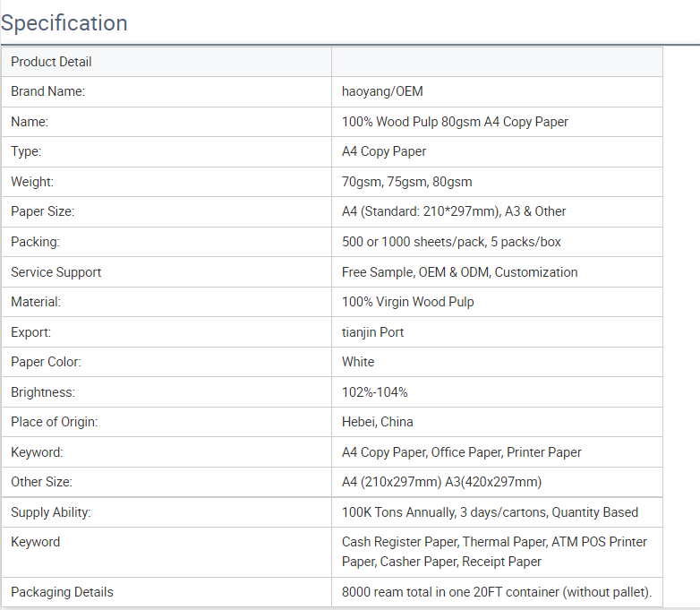This screenshot has height=610, width=700.
Task: Click the Weight: label
Action: (32, 182)
